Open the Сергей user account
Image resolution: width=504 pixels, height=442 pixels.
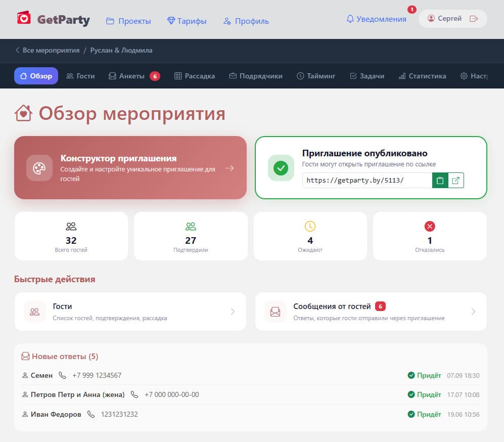(444, 18)
